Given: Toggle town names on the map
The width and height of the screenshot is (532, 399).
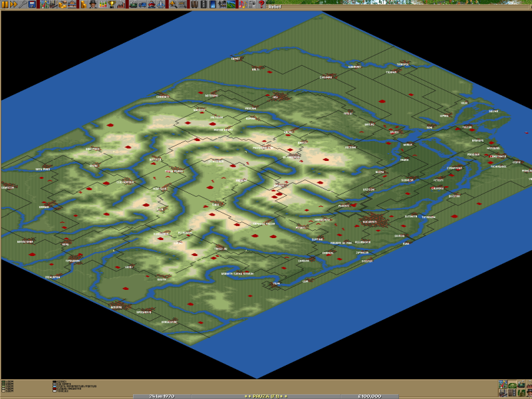Looking at the screenshot, I should [503, 393].
